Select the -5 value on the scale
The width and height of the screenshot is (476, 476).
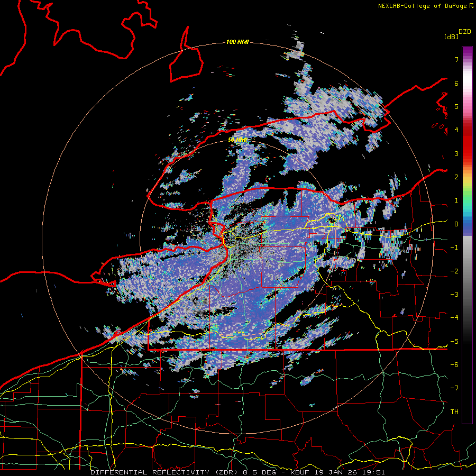point(454,342)
